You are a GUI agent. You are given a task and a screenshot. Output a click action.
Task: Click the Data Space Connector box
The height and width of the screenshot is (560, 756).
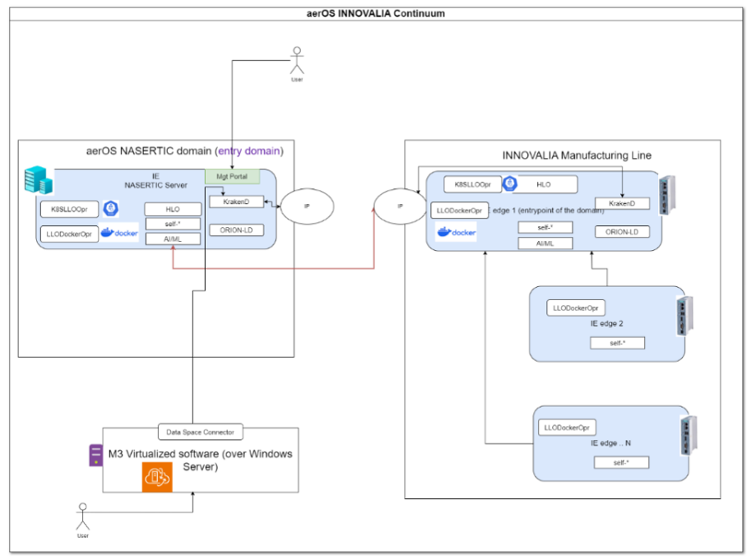coord(200,432)
